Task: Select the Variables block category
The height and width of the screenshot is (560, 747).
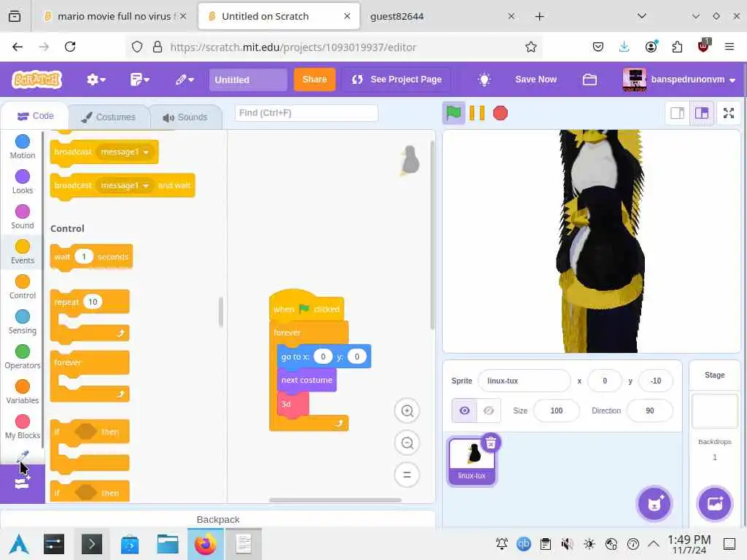Action: coord(23,392)
